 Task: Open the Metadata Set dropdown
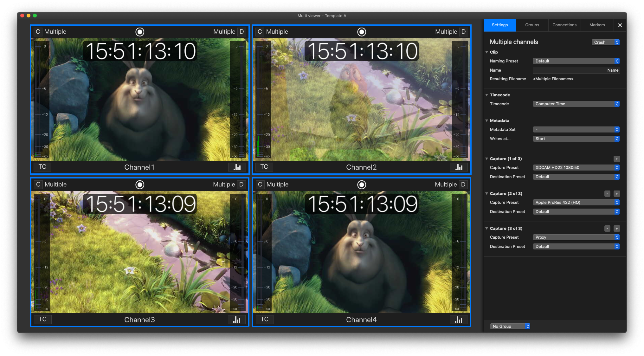[576, 129]
